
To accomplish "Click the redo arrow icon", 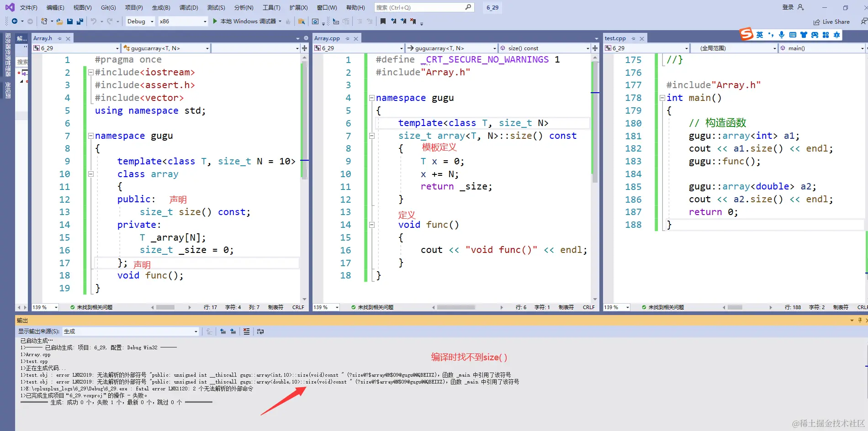I will click(x=110, y=21).
